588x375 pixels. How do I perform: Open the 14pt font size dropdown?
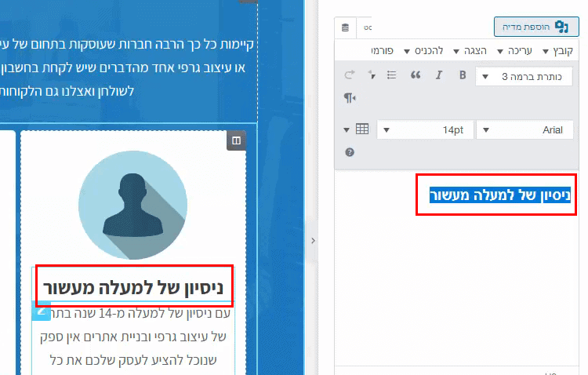pyautogui.click(x=425, y=130)
